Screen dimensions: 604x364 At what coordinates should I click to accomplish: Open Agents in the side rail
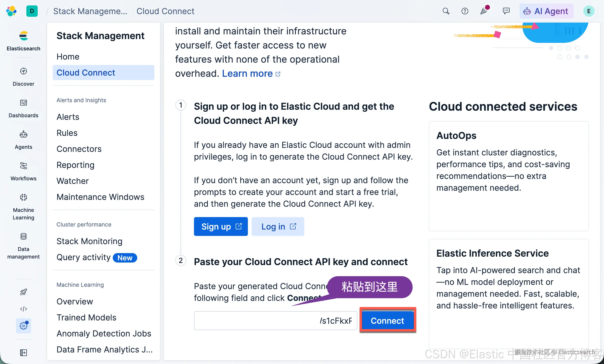pyautogui.click(x=23, y=140)
